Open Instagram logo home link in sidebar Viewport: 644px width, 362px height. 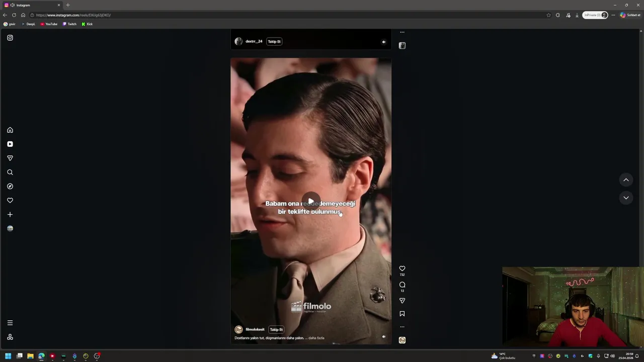(x=10, y=38)
